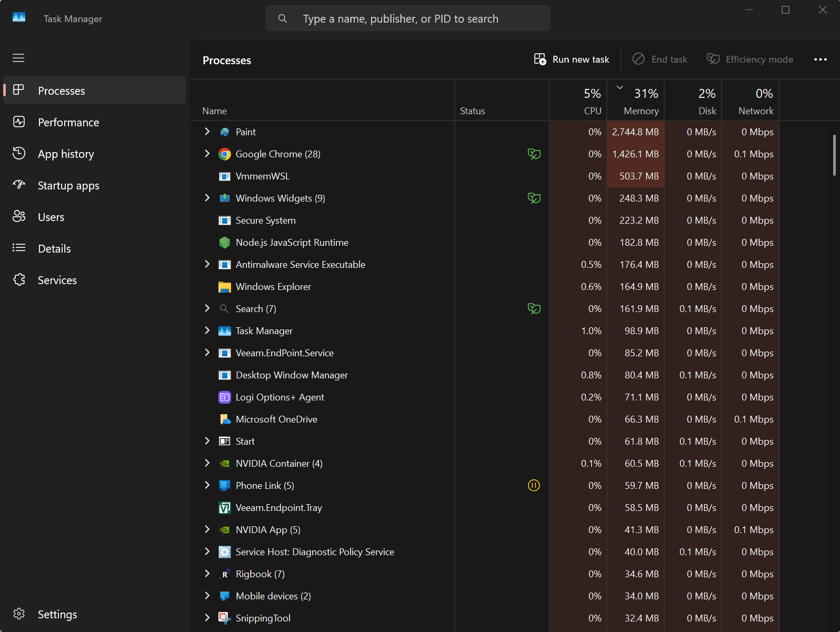Viewport: 840px width, 632px height.
Task: Open the hamburger navigation menu
Action: 18,58
